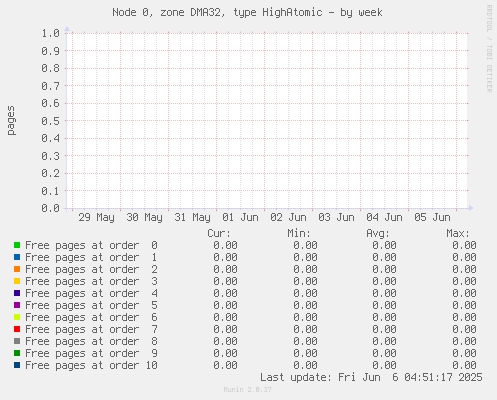Screen dimensions: 497x400
Task: Click the graph title 'Node 0, zone DMA32'
Action: (166, 13)
